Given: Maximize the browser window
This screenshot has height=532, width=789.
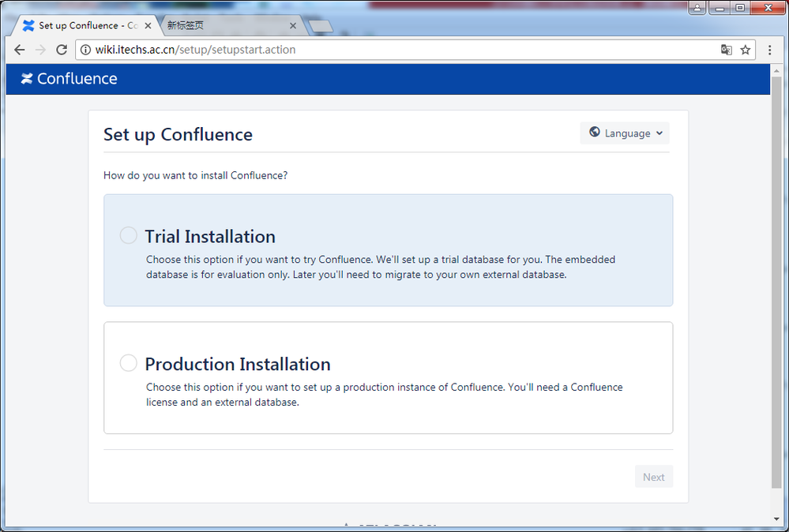Looking at the screenshot, I should 740,8.
